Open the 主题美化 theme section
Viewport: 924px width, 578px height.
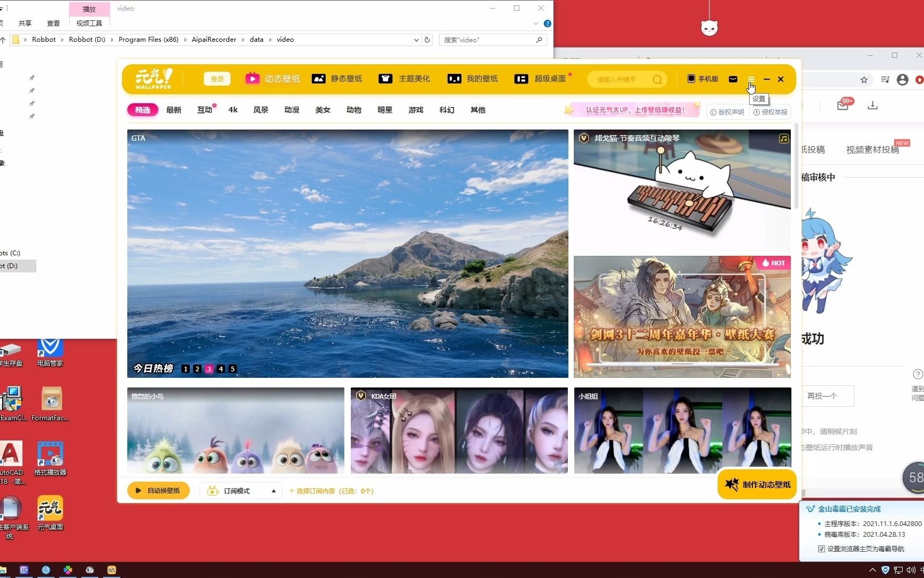(404, 79)
